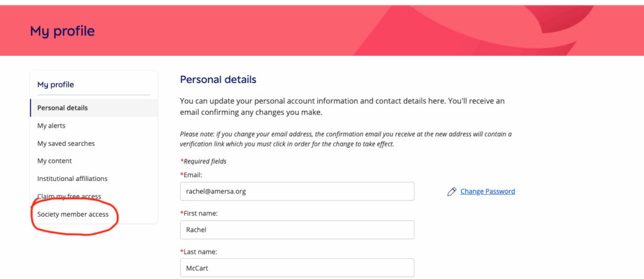Open My alerts in the sidebar
The image size is (644, 279).
[52, 126]
